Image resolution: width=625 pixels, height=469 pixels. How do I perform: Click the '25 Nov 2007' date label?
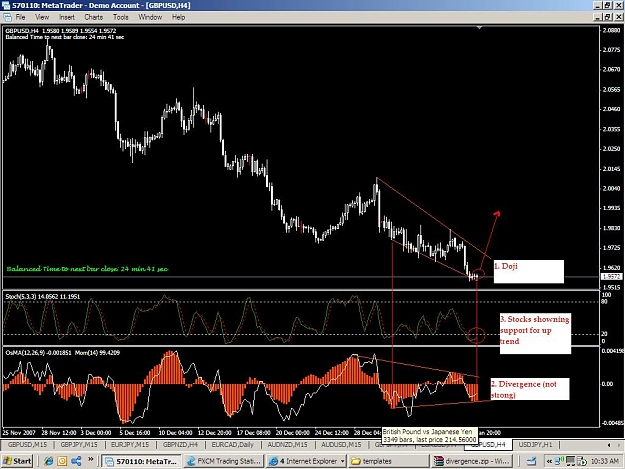(19, 432)
